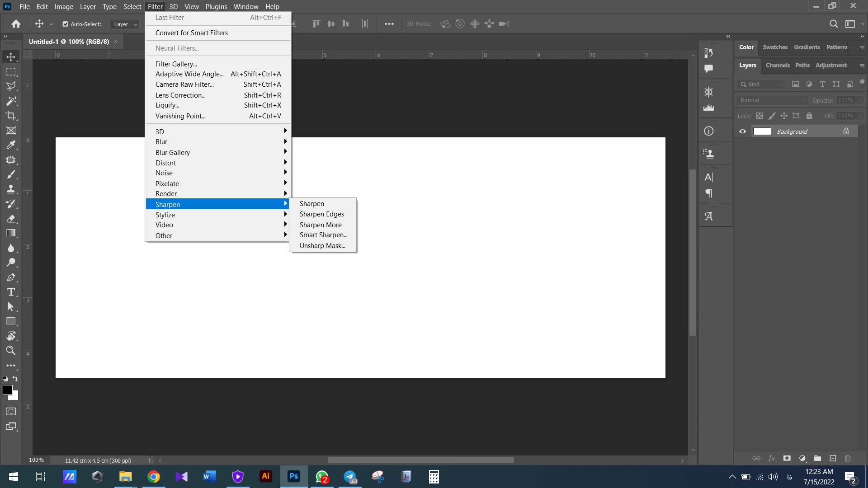Click the Background layer thumbnail

tap(762, 131)
